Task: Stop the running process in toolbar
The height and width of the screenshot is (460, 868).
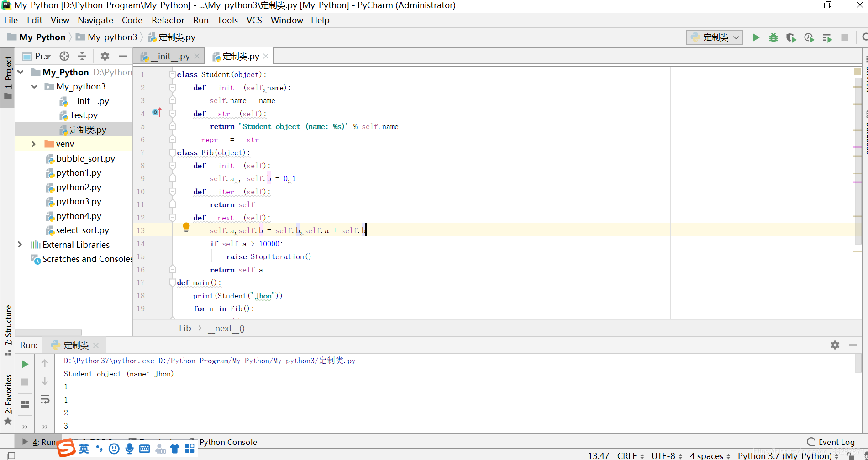Action: tap(845, 37)
